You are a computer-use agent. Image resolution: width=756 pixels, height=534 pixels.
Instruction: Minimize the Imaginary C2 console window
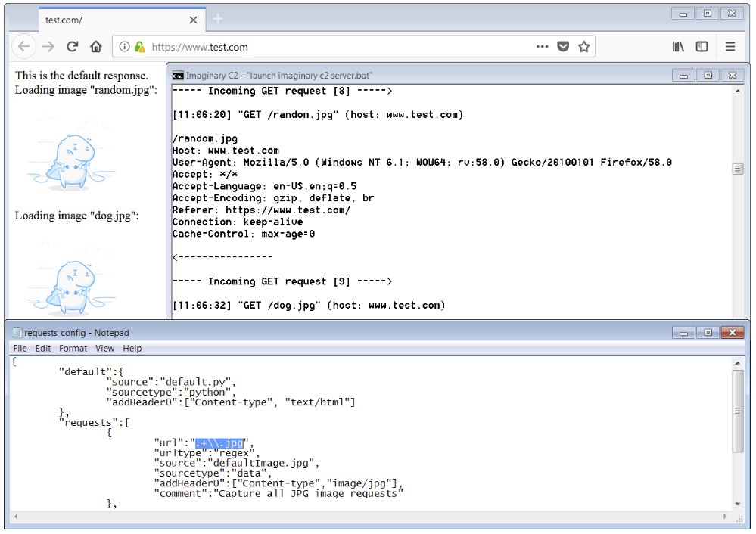pyautogui.click(x=683, y=75)
